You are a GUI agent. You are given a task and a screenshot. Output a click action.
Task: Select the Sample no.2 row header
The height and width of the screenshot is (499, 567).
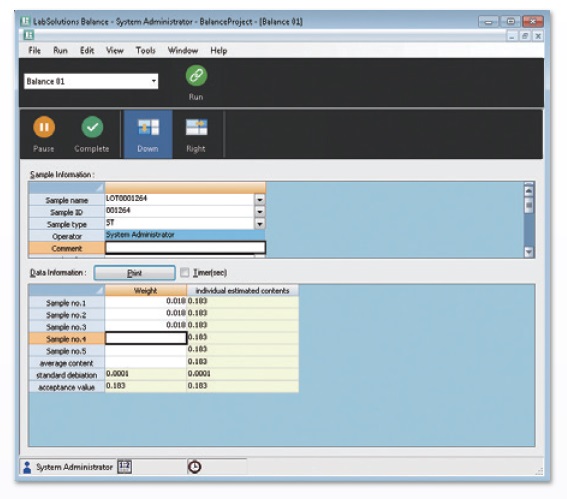point(67,315)
